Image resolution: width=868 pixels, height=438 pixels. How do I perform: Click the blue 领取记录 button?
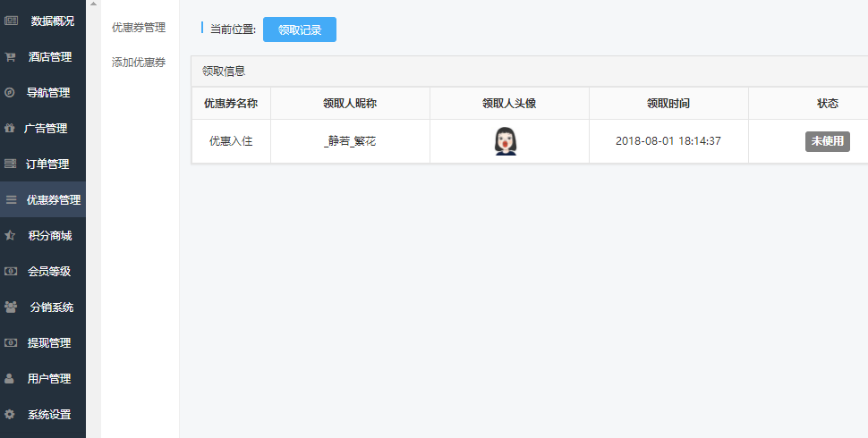pos(300,29)
